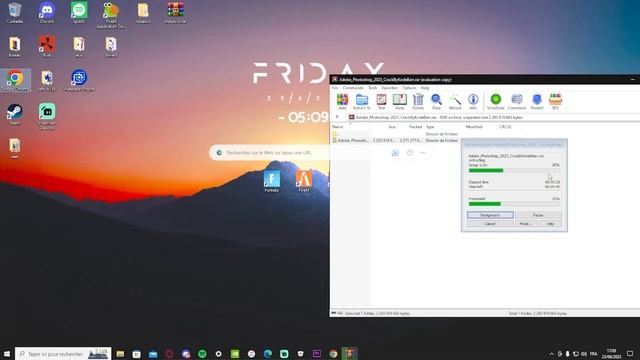
Task: Open the red icon shortcut below Discord
Action: pos(47,46)
